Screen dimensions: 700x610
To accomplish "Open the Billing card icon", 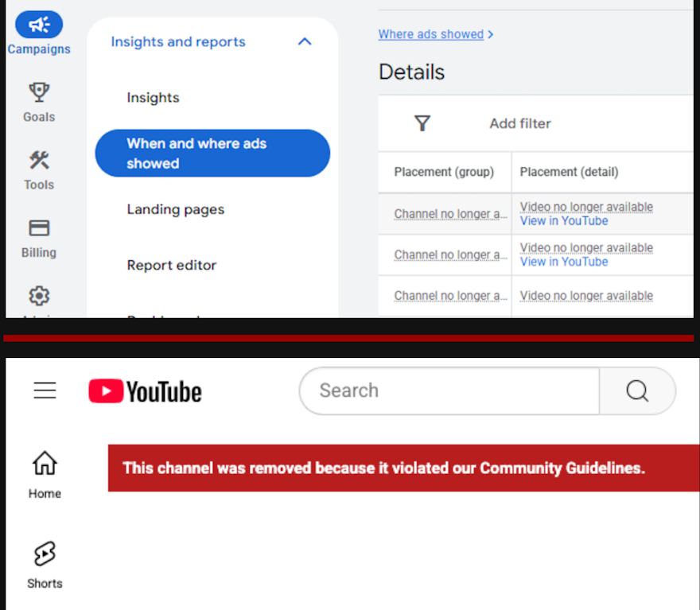I will (x=39, y=228).
